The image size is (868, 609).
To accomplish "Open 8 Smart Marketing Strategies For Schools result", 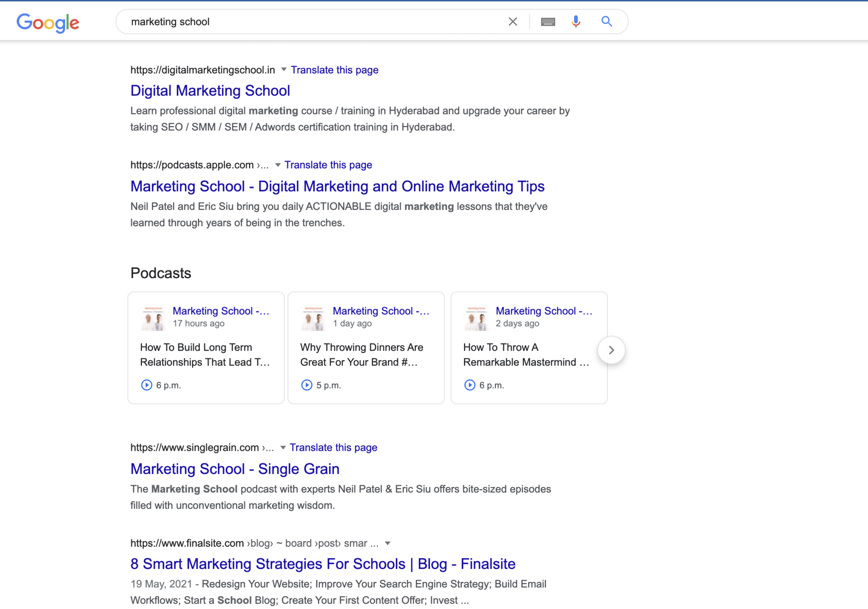I will pos(323,564).
